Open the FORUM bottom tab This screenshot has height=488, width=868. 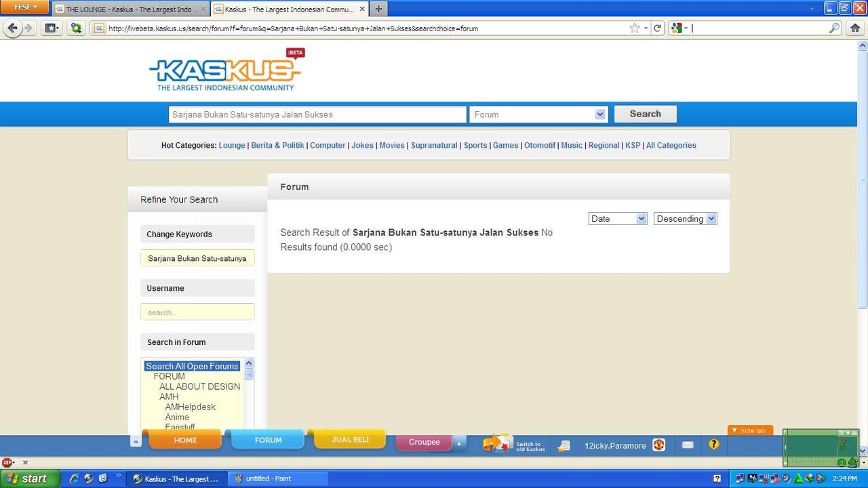tap(268, 440)
